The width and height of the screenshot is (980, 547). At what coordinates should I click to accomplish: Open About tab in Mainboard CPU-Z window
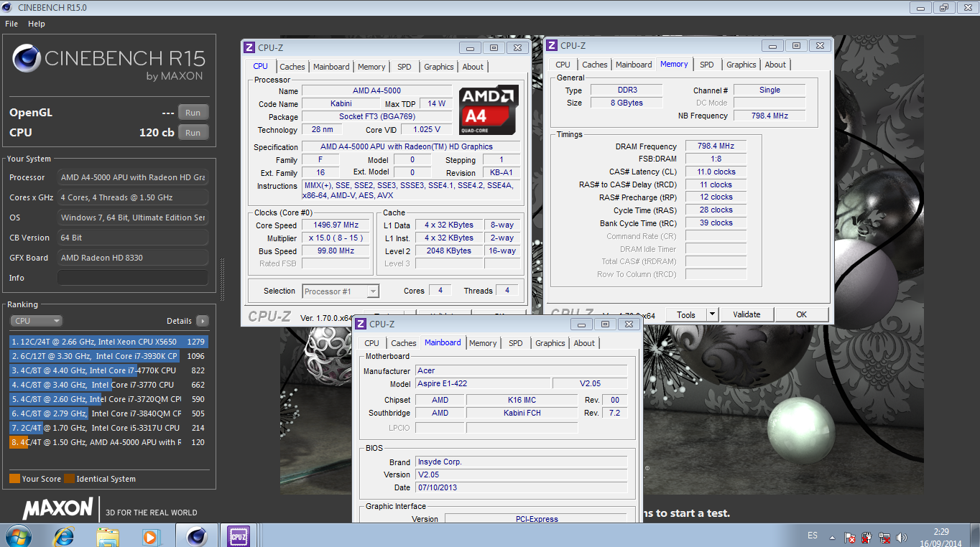(584, 343)
